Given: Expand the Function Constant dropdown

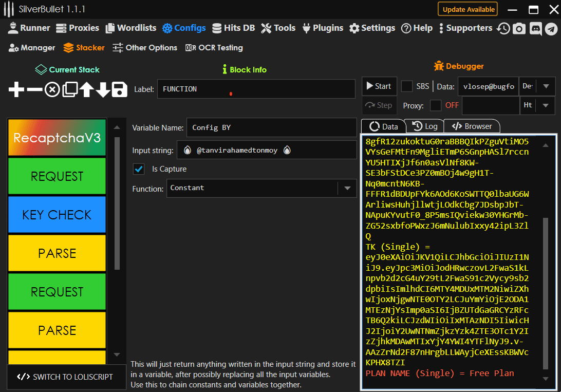Looking at the screenshot, I should pos(347,188).
